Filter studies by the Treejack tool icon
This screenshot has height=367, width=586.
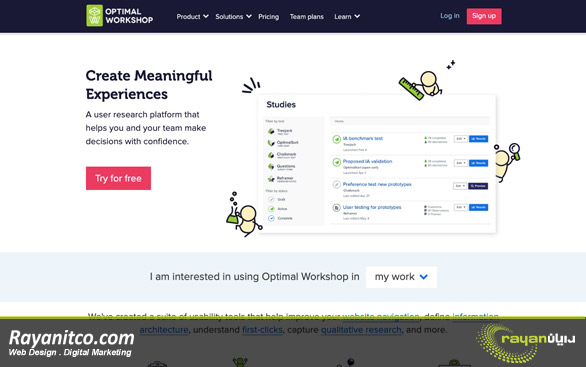(271, 131)
